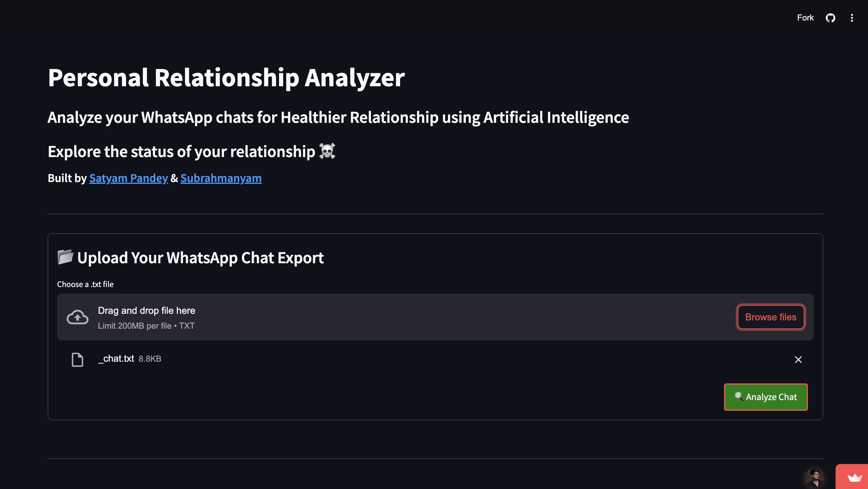This screenshot has width=868, height=489.
Task: Open the creator avatar thumbnail
Action: pyautogui.click(x=814, y=477)
